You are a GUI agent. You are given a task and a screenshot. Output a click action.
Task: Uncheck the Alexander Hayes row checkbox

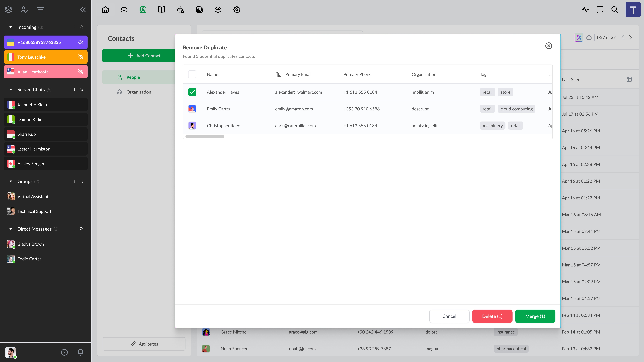pos(192,92)
